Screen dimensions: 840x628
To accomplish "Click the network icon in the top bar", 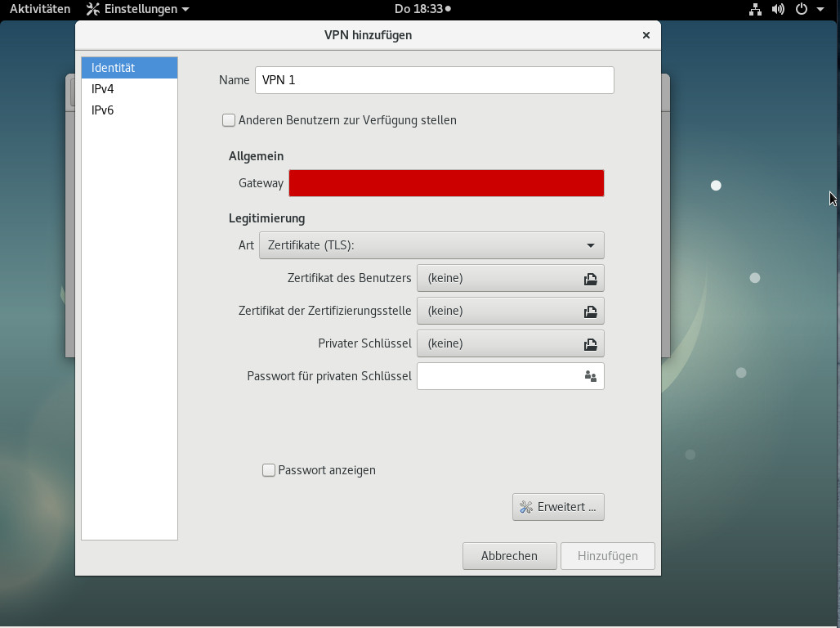I will (x=755, y=9).
